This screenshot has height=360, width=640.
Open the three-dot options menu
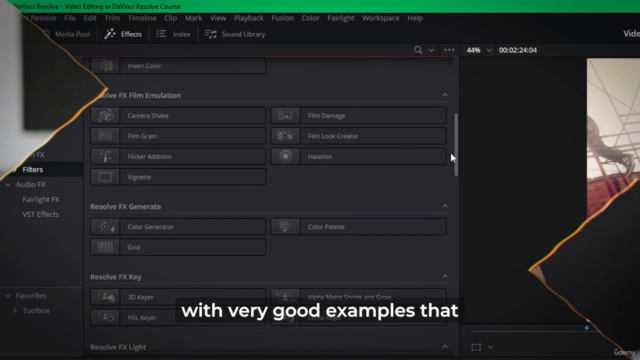pos(449,50)
